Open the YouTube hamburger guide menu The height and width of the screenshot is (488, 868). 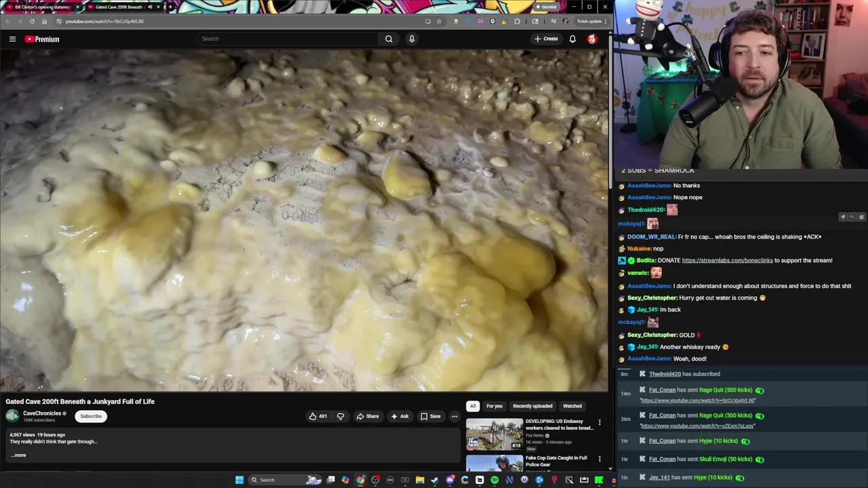coord(12,39)
